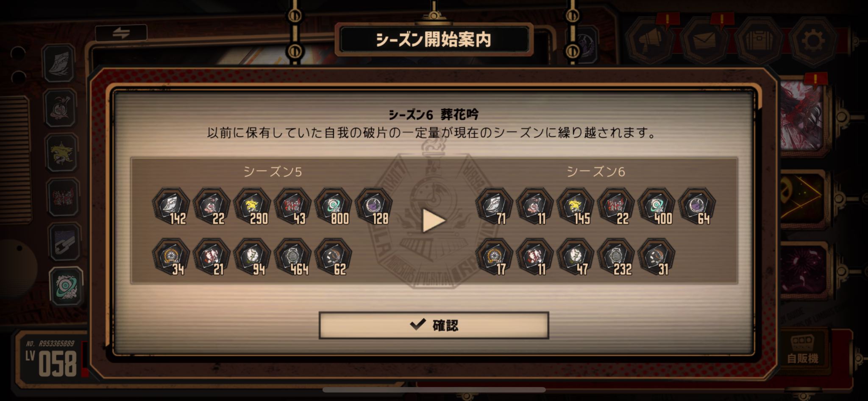868x401 pixels.
Task: Click the player level 058 profile panel
Action: pos(52,359)
